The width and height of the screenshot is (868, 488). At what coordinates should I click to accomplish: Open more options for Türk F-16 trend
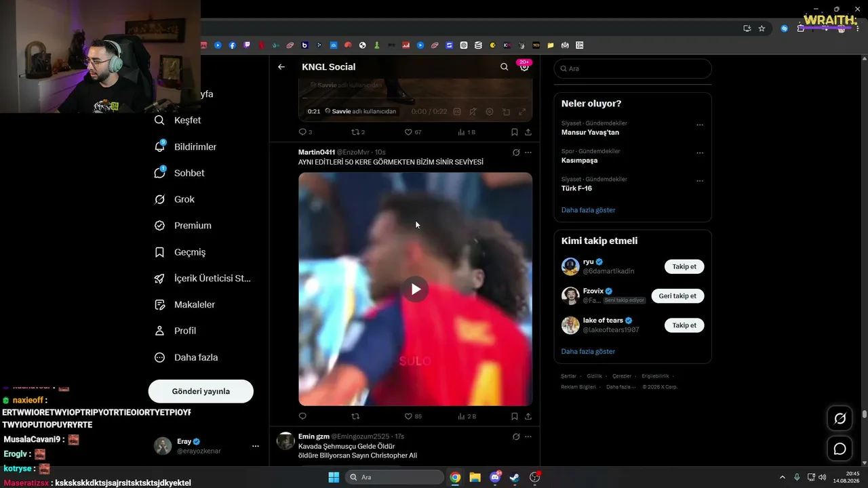point(700,181)
